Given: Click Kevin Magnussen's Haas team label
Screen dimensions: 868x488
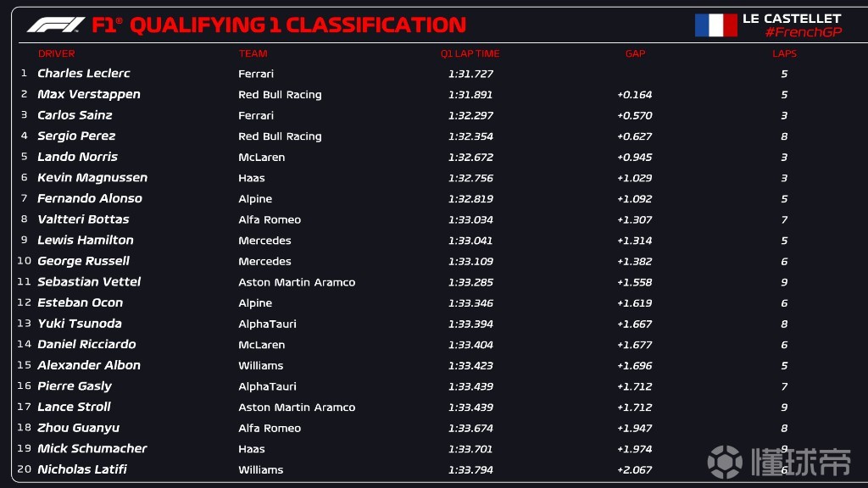Looking at the screenshot, I should (x=251, y=178).
